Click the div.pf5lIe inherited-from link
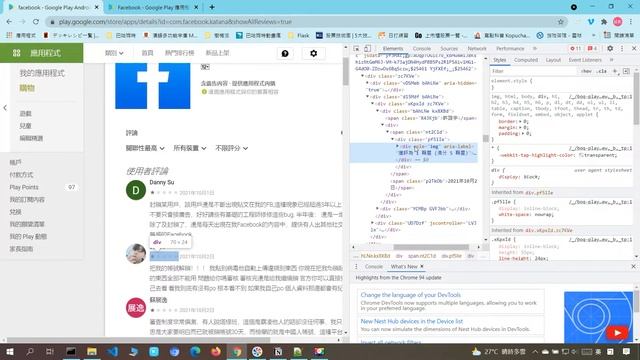Viewport: 640px width, 360px height. point(539,192)
